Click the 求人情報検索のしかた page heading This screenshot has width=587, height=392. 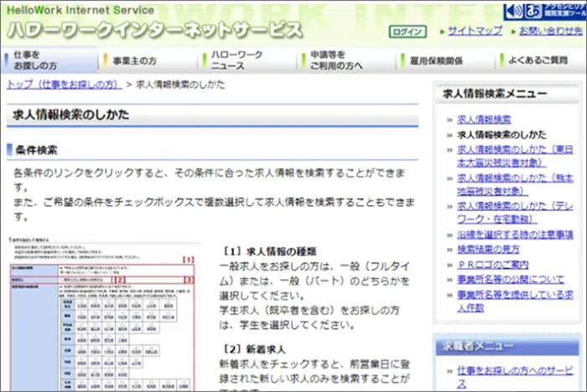point(71,115)
